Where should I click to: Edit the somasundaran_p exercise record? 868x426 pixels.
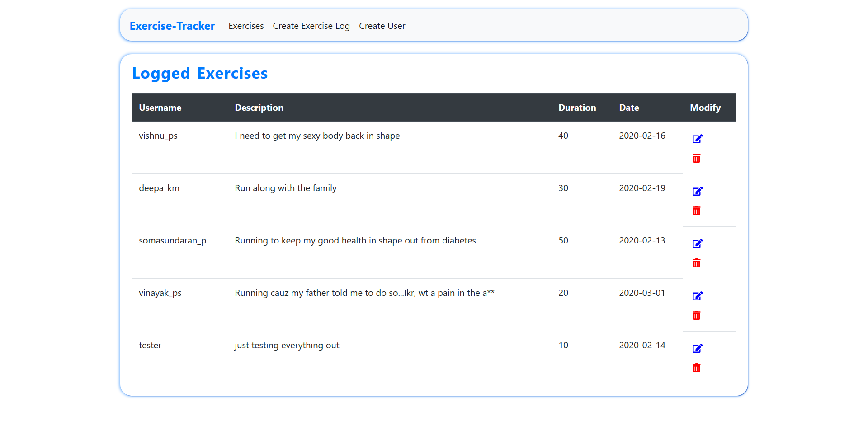click(x=697, y=243)
